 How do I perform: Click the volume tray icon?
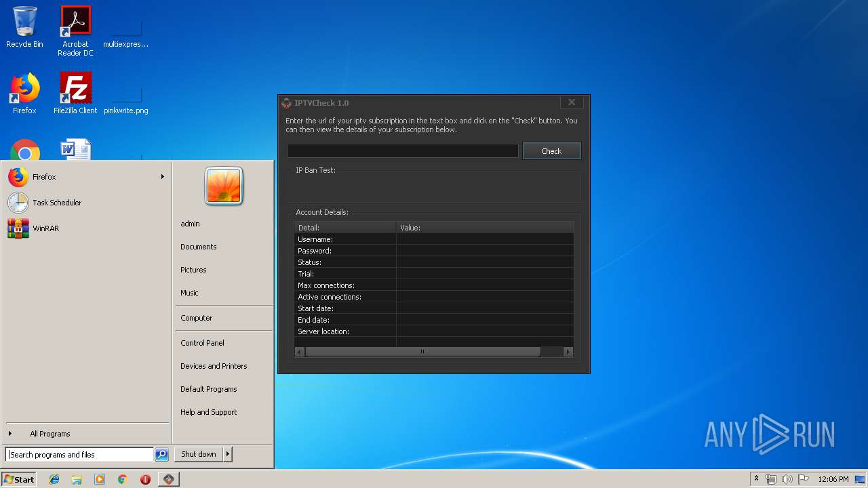click(787, 479)
